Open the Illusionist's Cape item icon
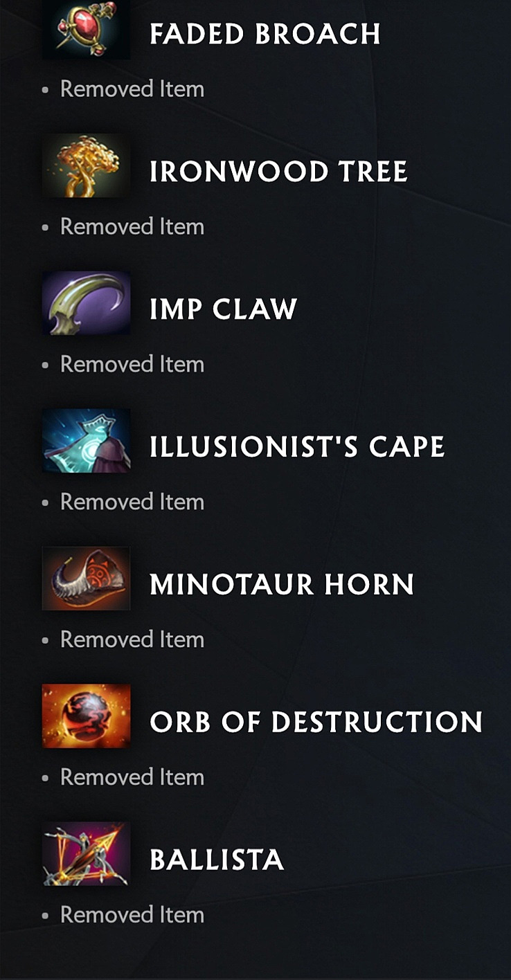 tap(86, 441)
